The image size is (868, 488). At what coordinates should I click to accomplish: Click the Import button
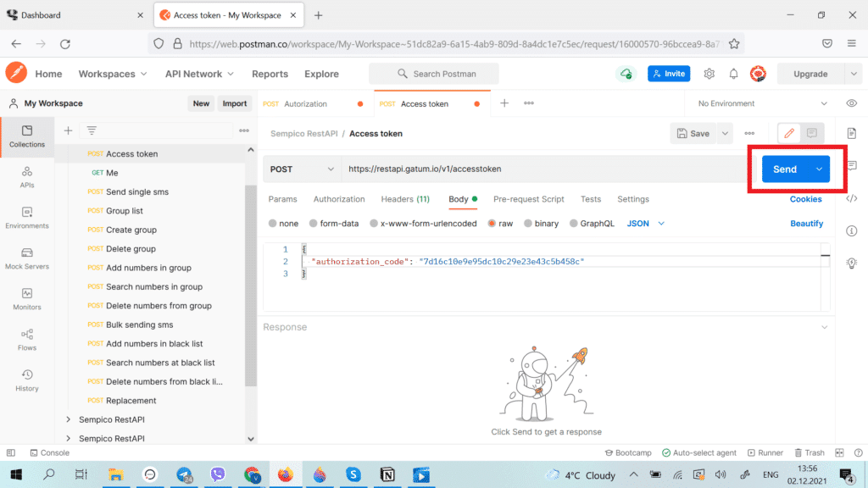234,103
